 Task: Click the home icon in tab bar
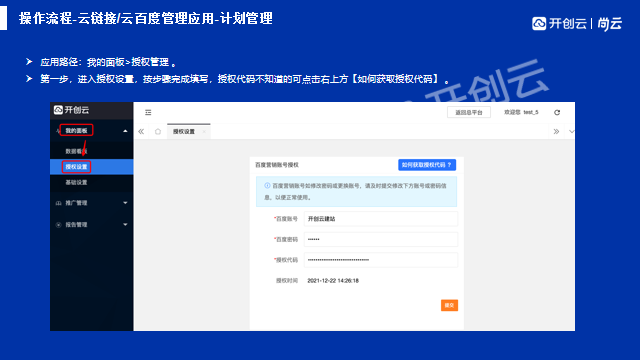(158, 131)
